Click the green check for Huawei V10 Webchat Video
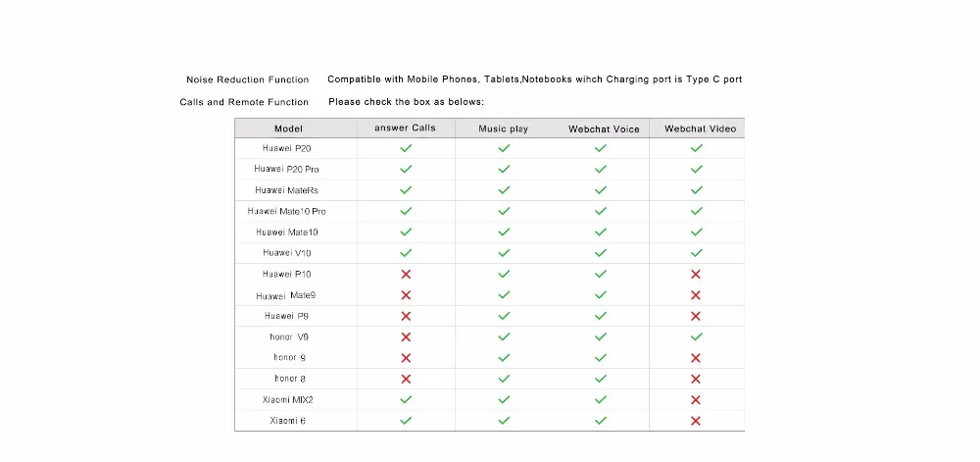The width and height of the screenshot is (980, 462). pos(696,253)
